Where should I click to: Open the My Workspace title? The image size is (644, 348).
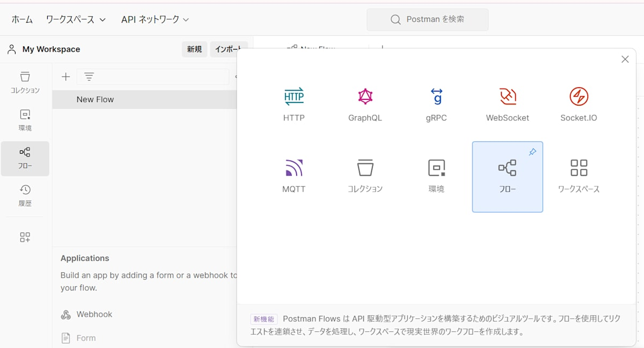tap(51, 49)
